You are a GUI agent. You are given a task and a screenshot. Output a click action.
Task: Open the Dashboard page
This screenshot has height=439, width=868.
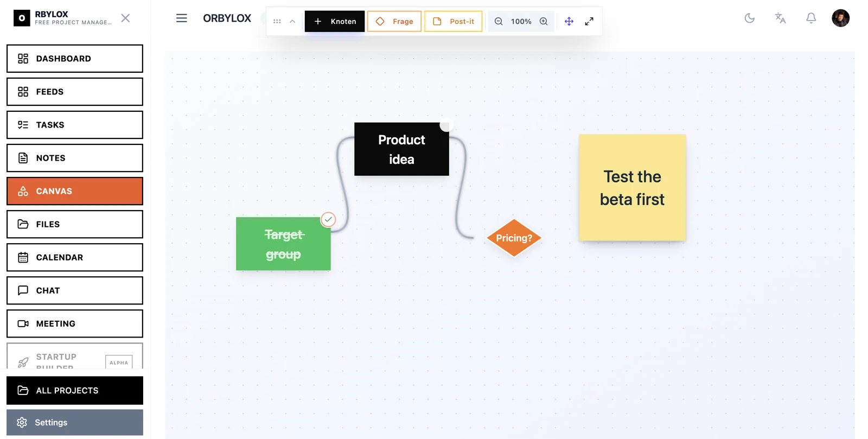tap(75, 59)
